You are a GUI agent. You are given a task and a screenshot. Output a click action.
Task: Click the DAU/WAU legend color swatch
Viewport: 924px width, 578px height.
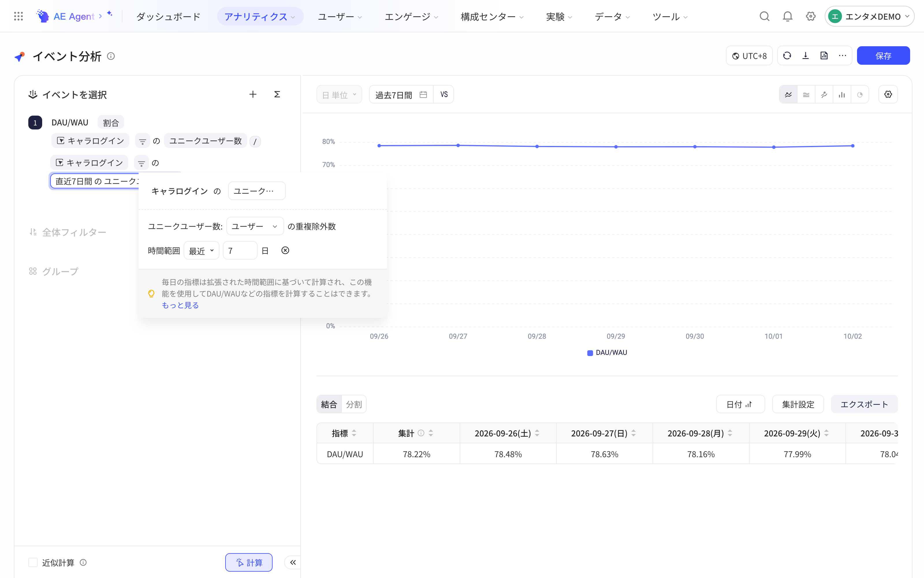pos(590,353)
